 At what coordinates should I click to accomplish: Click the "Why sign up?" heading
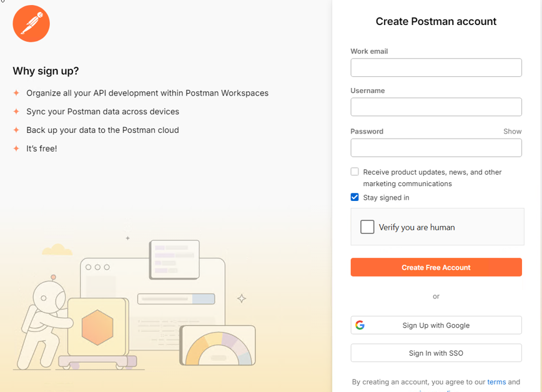[x=46, y=71]
